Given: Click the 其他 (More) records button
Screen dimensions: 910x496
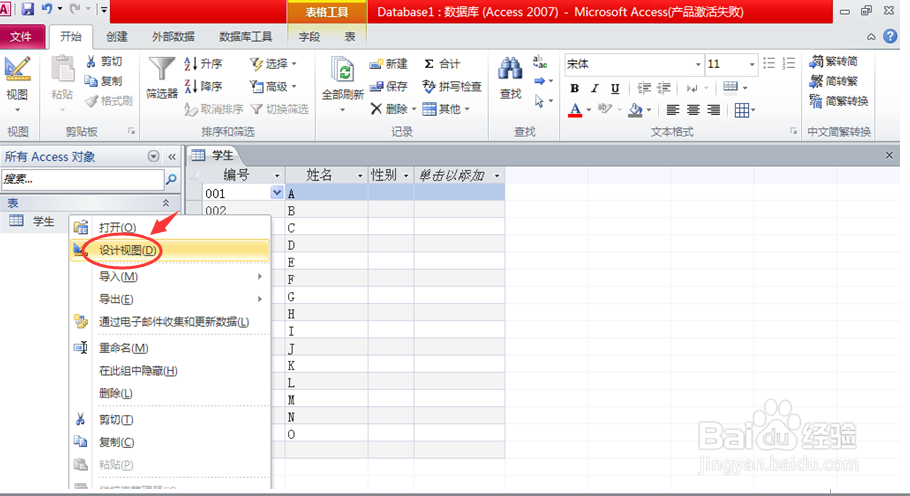Looking at the screenshot, I should coord(446,109).
